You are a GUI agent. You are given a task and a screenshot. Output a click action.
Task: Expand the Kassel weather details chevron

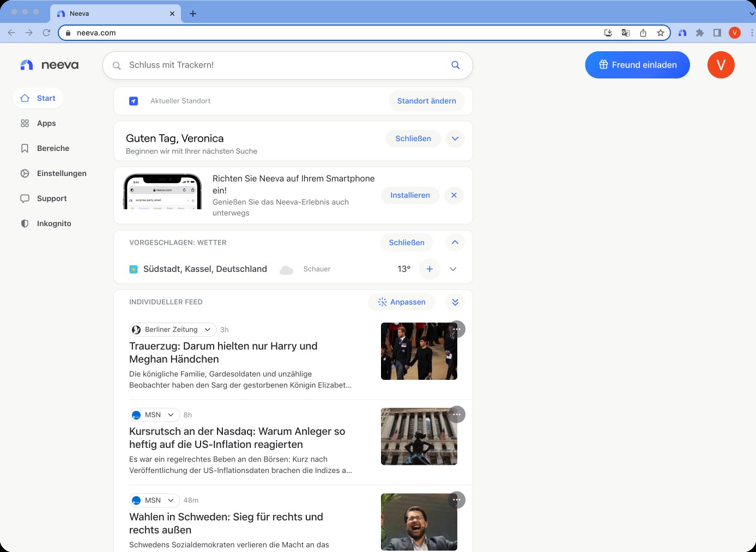pyautogui.click(x=453, y=269)
